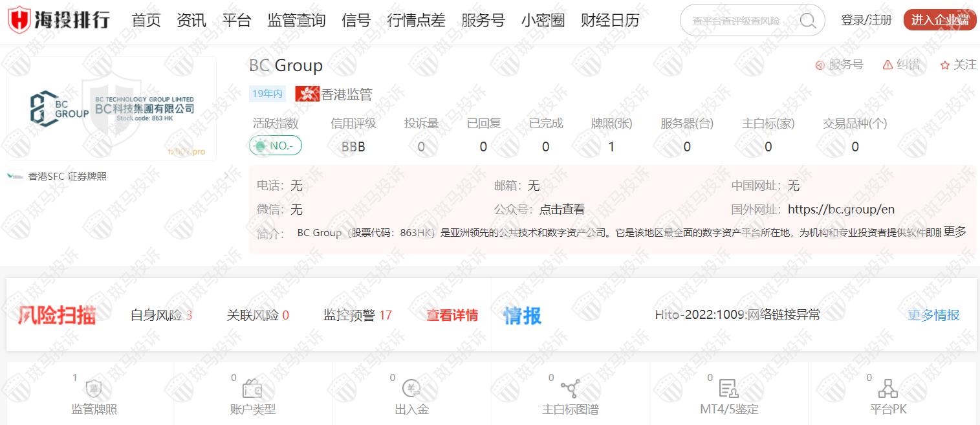Click the search magnifier icon

[808, 21]
